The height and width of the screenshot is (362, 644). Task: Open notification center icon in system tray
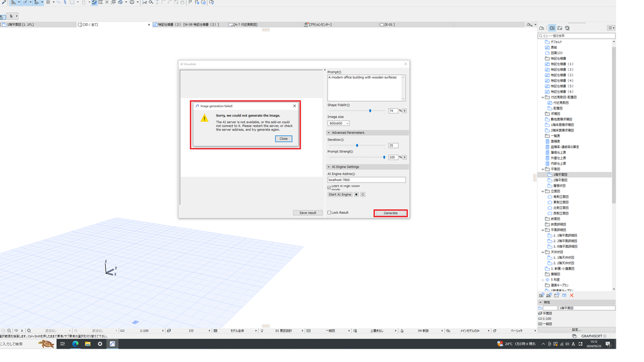pyautogui.click(x=608, y=344)
